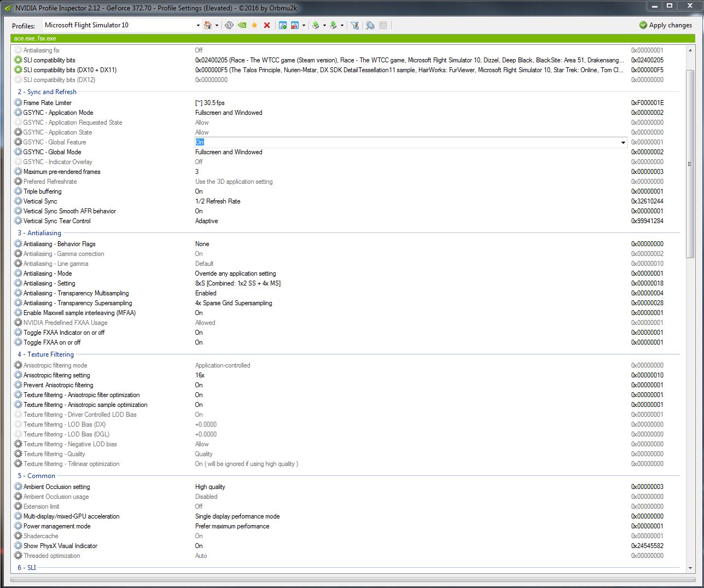The width and height of the screenshot is (704, 588).
Task: Select 'Multi-display/mixed-GPU acceleration' row
Action: point(347,516)
